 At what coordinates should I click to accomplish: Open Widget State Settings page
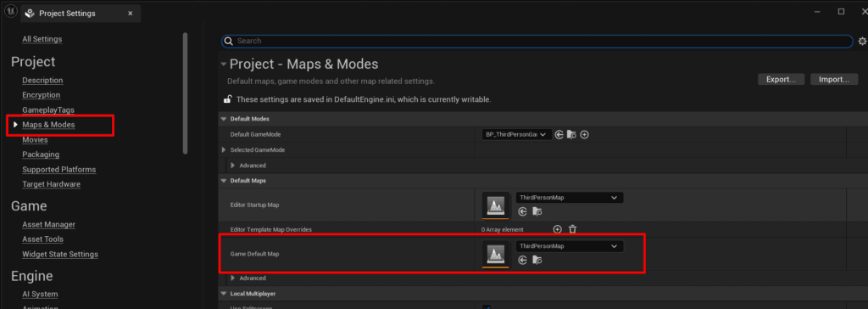point(60,254)
